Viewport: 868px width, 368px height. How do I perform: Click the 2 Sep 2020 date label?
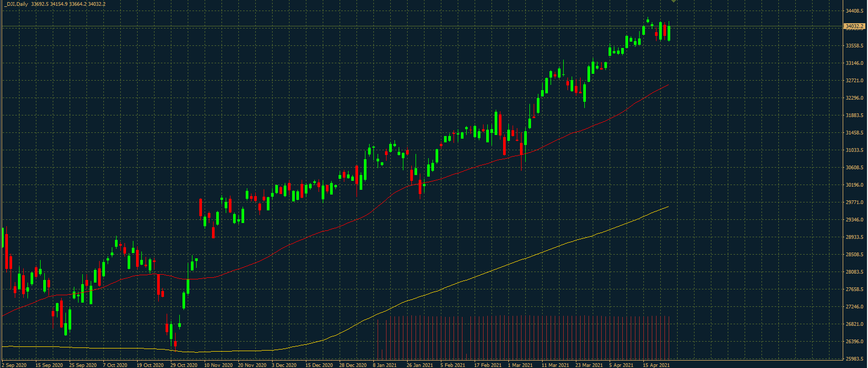tap(14, 365)
